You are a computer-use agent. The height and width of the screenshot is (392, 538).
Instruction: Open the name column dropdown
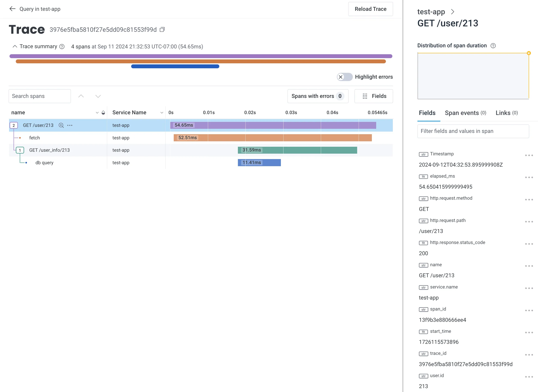tap(97, 113)
